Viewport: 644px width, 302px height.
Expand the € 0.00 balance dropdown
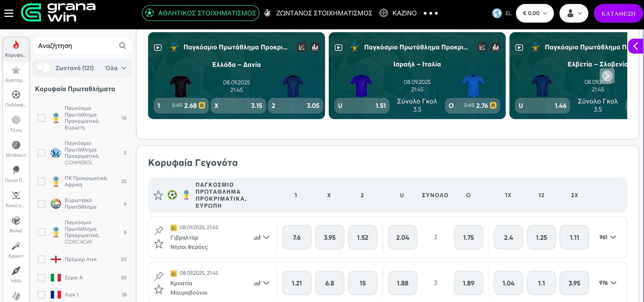click(535, 13)
